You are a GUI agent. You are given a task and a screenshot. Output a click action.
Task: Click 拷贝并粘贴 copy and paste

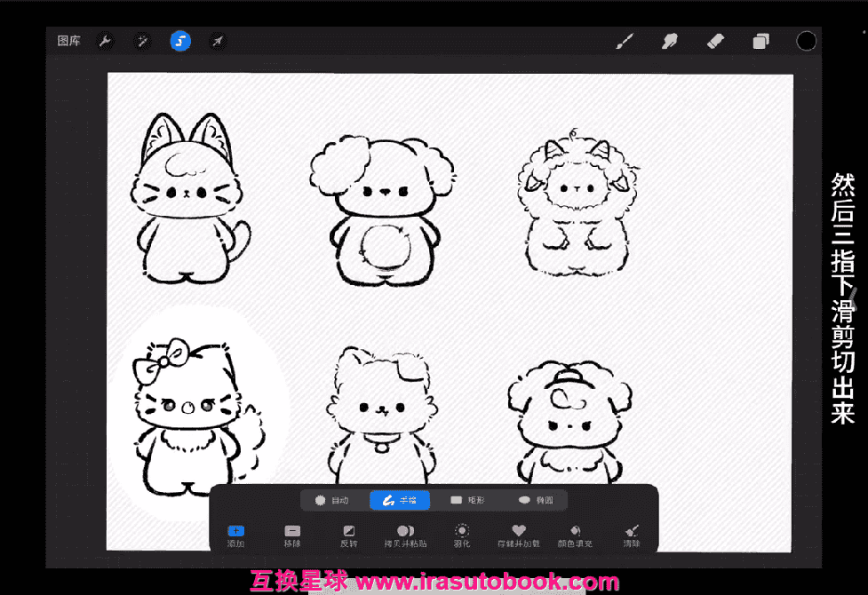(x=405, y=536)
